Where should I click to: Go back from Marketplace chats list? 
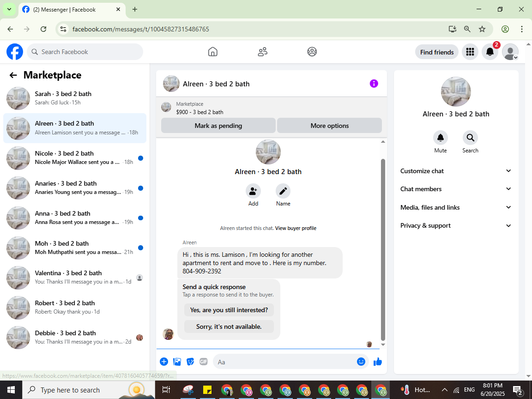[x=13, y=75]
